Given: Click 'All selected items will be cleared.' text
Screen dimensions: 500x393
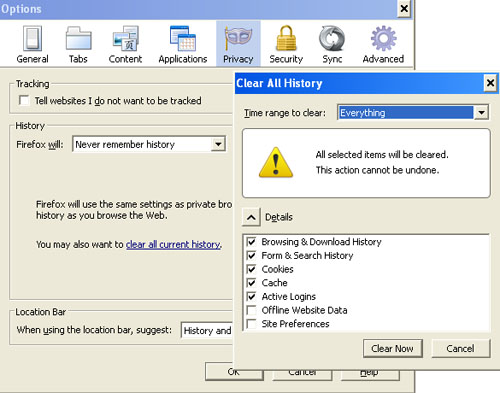Looking at the screenshot, I should [382, 155].
